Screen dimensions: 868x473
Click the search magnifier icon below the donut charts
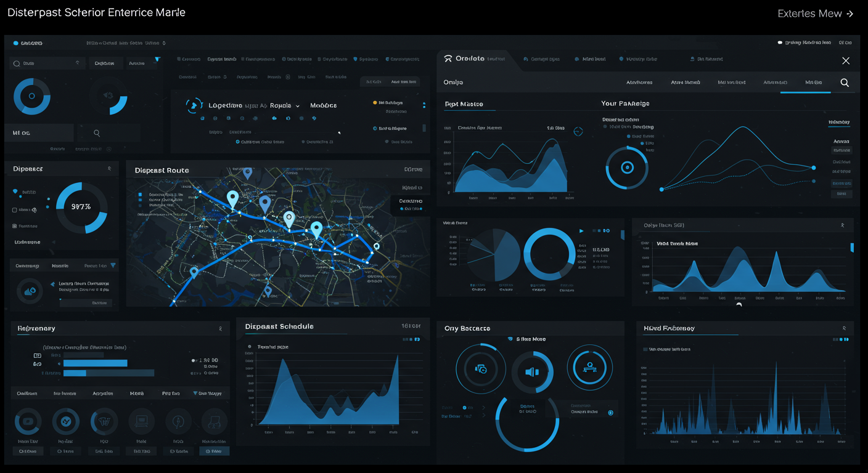(97, 133)
